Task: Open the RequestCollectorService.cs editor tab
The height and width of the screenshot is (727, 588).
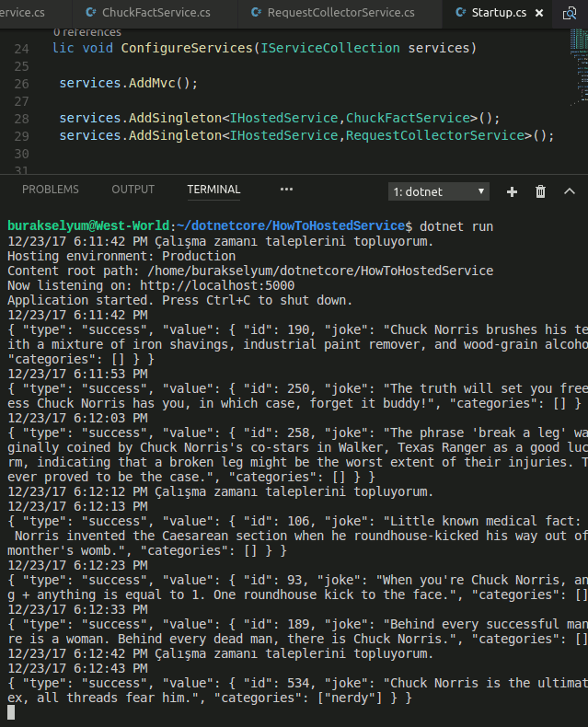Action: (x=340, y=13)
